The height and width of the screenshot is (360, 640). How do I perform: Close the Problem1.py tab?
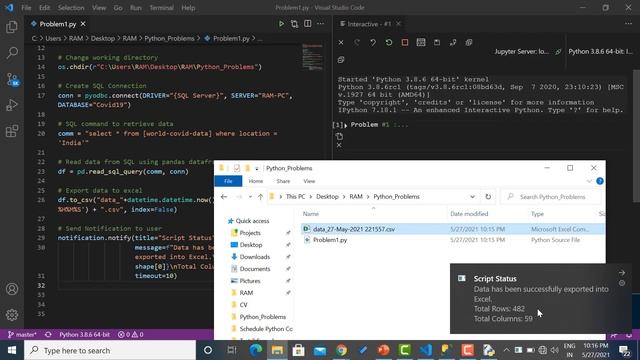point(83,24)
